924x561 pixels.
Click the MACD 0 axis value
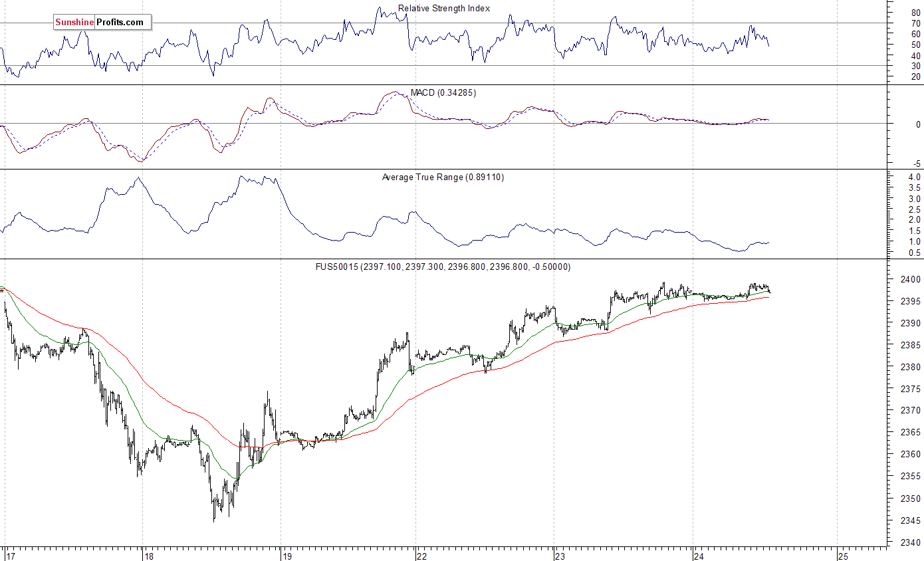click(x=919, y=124)
